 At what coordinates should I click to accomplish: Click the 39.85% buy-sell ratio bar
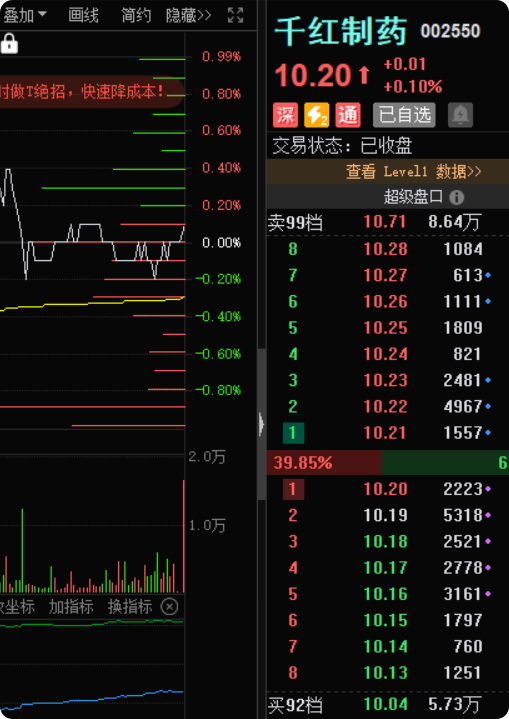tap(324, 462)
